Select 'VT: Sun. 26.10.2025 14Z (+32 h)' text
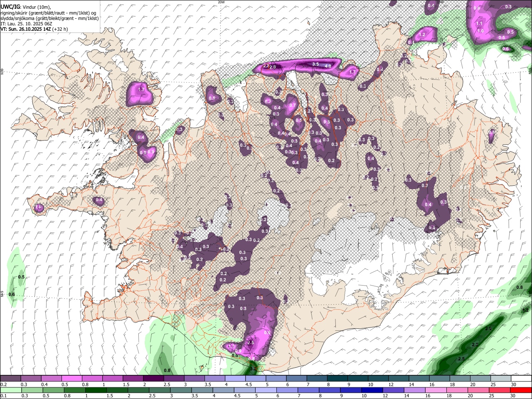Image resolution: width=532 pixels, height=399 pixels. [34, 29]
